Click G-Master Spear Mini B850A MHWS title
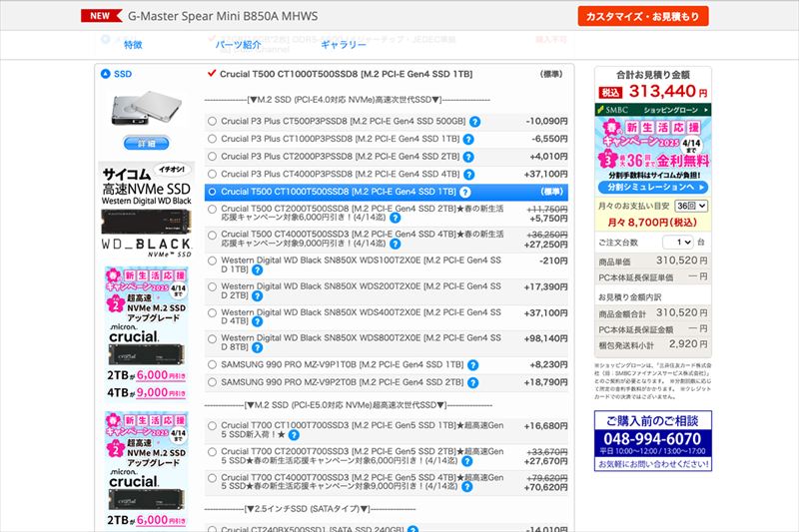The width and height of the screenshot is (799, 532). (x=223, y=16)
